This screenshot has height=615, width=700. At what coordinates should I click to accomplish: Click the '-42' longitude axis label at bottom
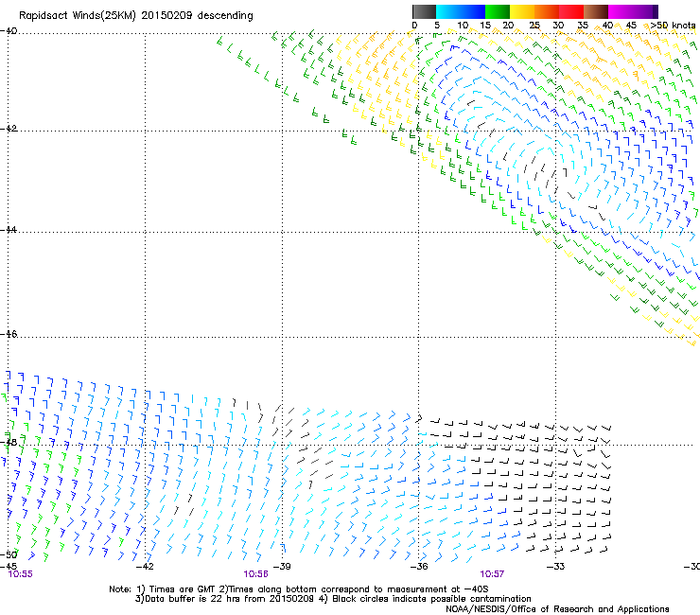[145, 567]
